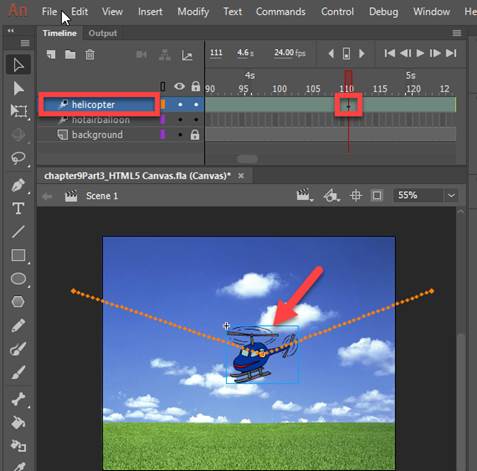Viewport: 477px width, 471px height.
Task: Switch to the Output tab
Action: click(103, 33)
